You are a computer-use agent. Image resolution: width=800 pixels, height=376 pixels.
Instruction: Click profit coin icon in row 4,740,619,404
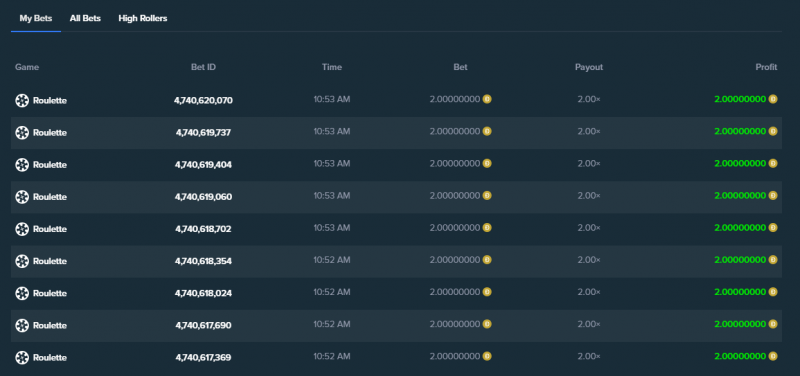(773, 163)
